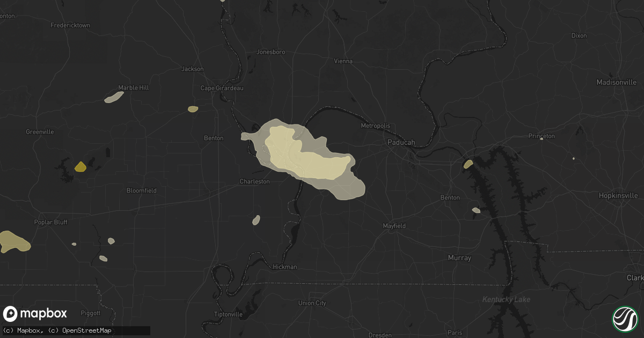Click the Benton label near Mayfield
Image resolution: width=644 pixels, height=338 pixels.
(x=450, y=197)
